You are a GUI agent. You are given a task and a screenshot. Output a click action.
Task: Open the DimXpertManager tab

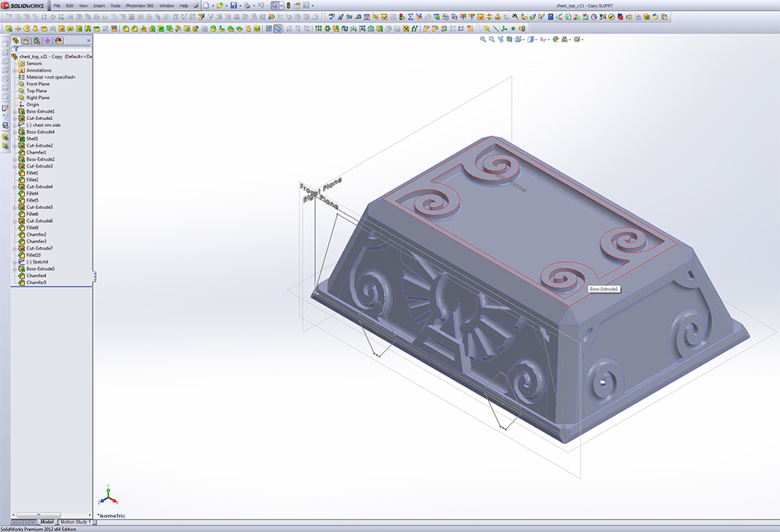pos(48,41)
